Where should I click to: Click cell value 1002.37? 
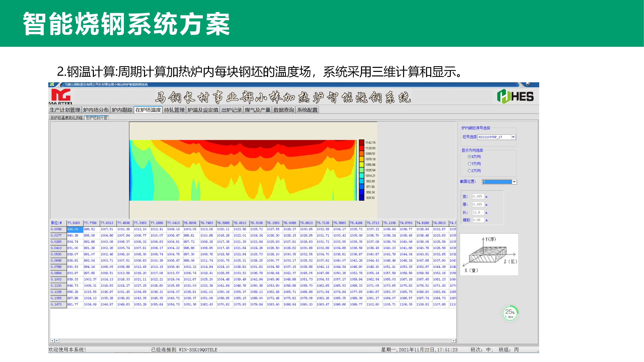click(x=92, y=279)
